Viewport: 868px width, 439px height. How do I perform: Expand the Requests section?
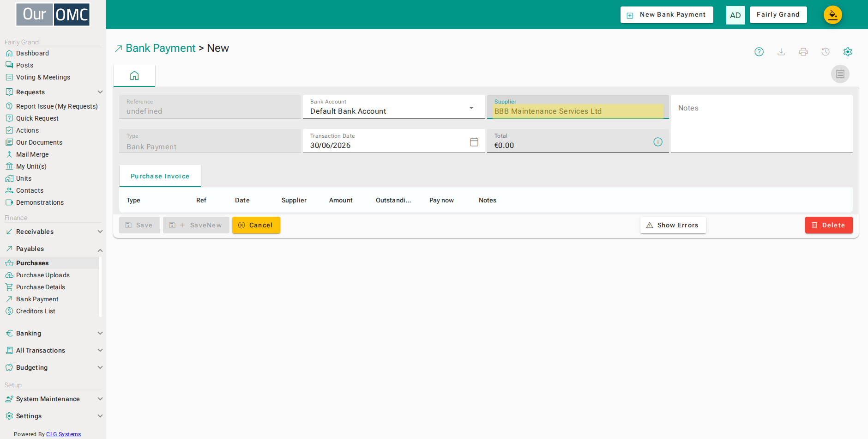pos(53,92)
